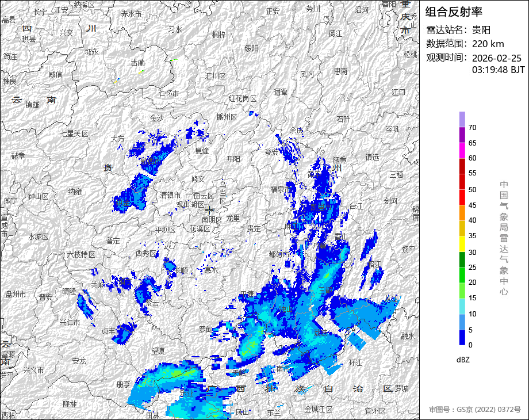Viewport: 529px width, 420px height.
Task: Click the 赤水市 map label
Action: click(131, 14)
